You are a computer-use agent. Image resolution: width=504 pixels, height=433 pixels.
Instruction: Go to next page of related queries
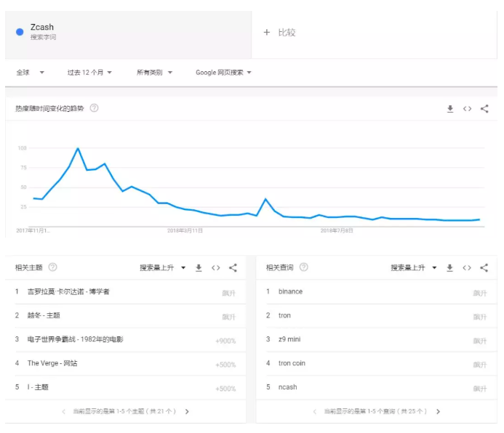coord(438,411)
